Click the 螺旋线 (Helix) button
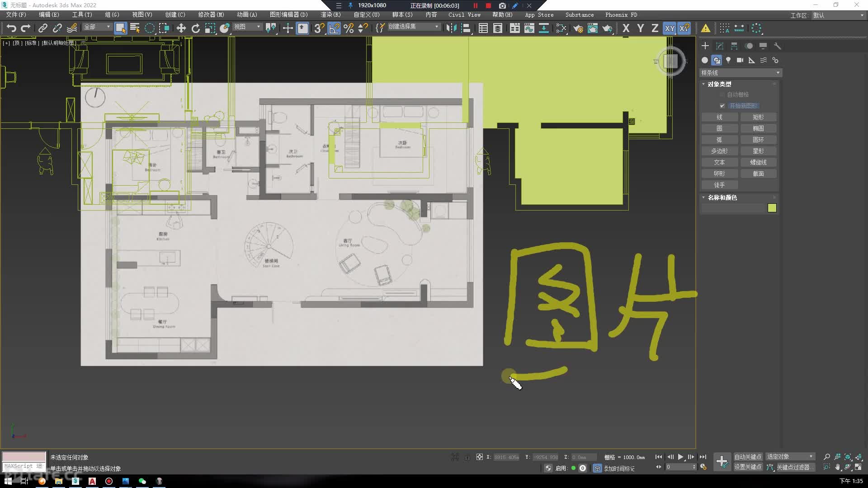Screen dimensions: 868x488 [x=759, y=162]
